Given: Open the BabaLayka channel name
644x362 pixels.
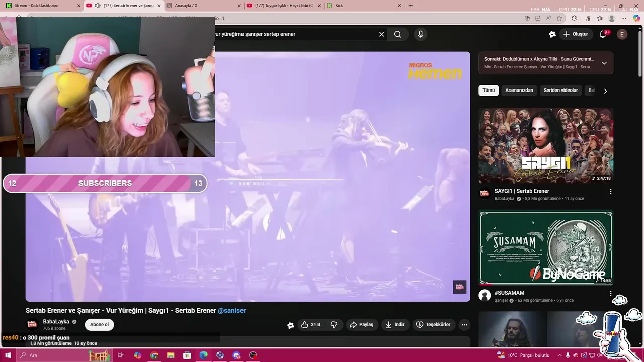Looking at the screenshot, I should [56, 322].
